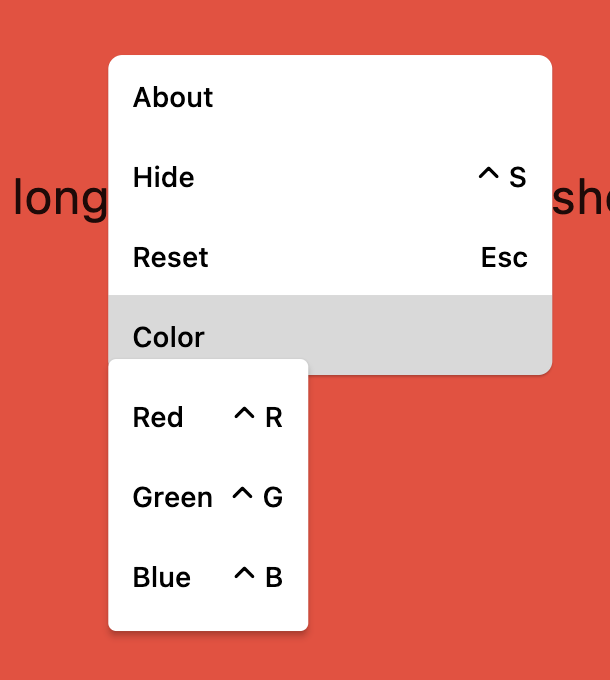Click the Esc shortcut label beside Reset
This screenshot has height=680, width=610.
coord(504,257)
